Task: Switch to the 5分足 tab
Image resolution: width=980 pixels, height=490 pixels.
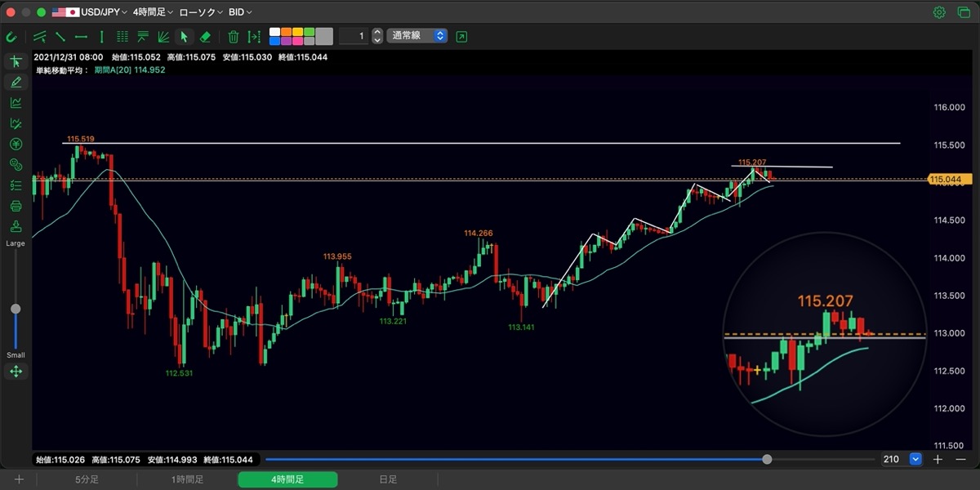Action: [87, 479]
